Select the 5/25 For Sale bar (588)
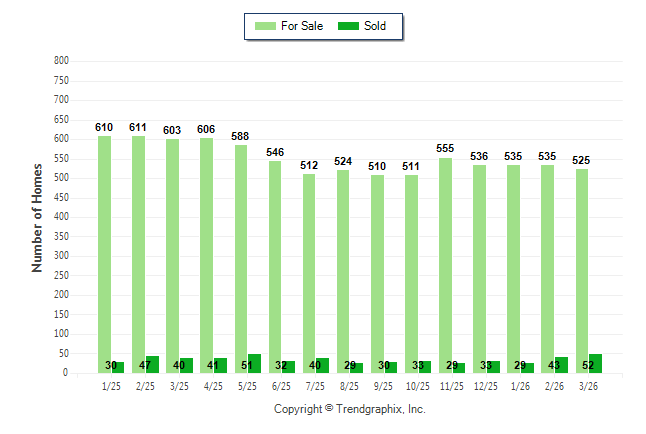 point(241,260)
